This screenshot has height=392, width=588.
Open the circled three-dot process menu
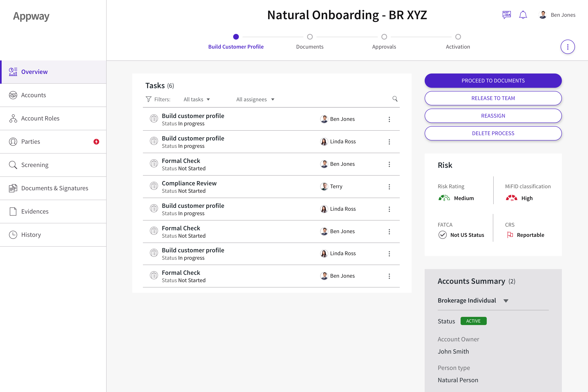pyautogui.click(x=568, y=47)
